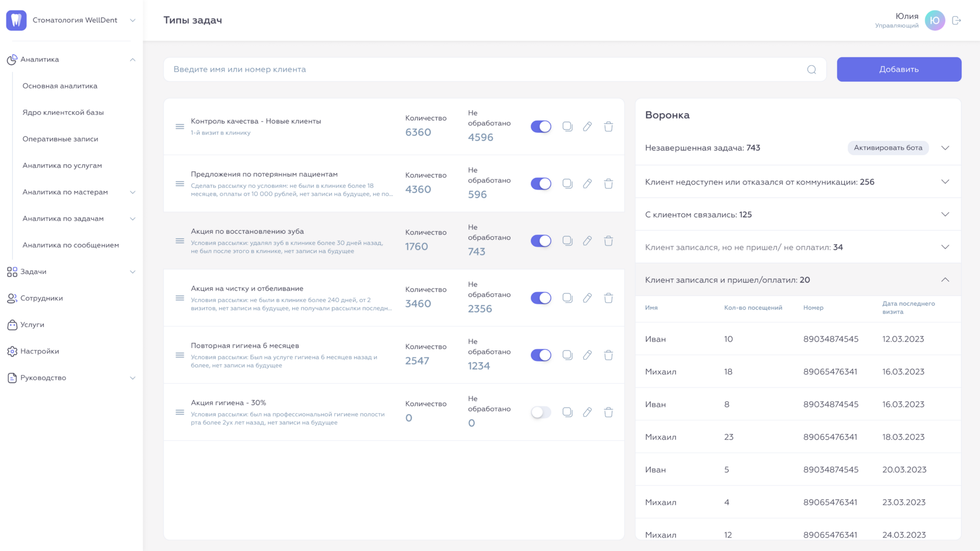Enable the Акция гигиена - 30% toggle

click(x=541, y=412)
